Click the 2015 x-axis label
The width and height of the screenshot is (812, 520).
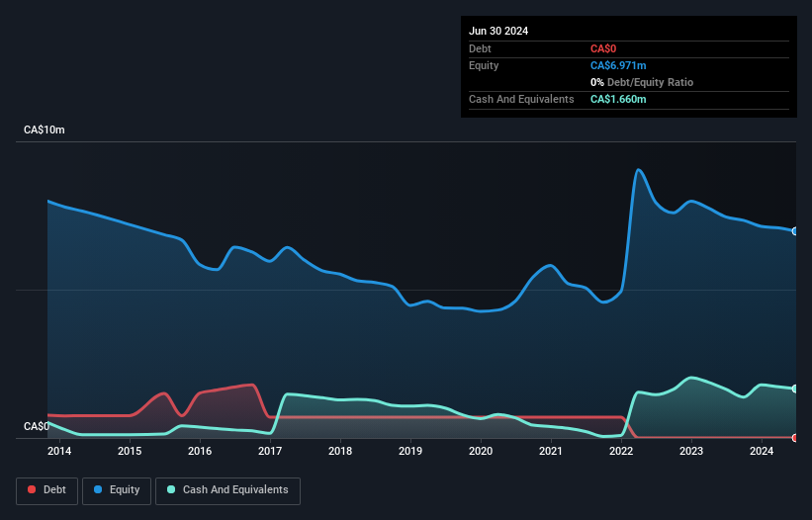[x=130, y=451]
